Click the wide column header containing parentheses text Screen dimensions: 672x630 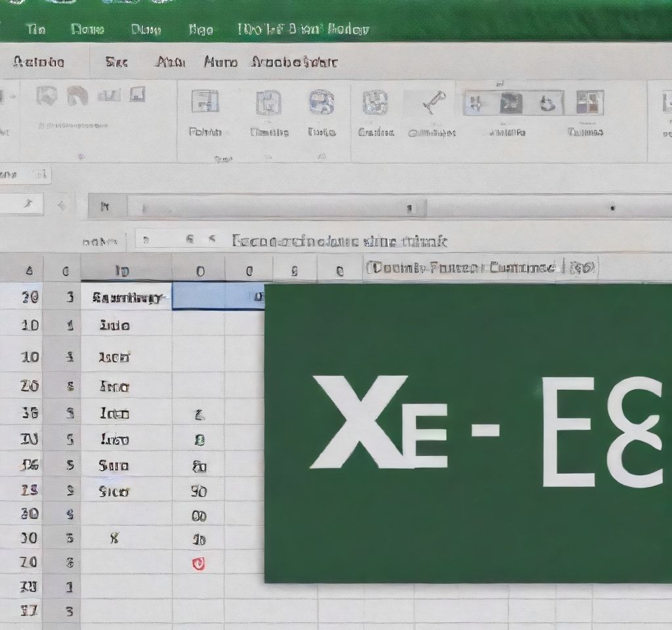click(480, 268)
